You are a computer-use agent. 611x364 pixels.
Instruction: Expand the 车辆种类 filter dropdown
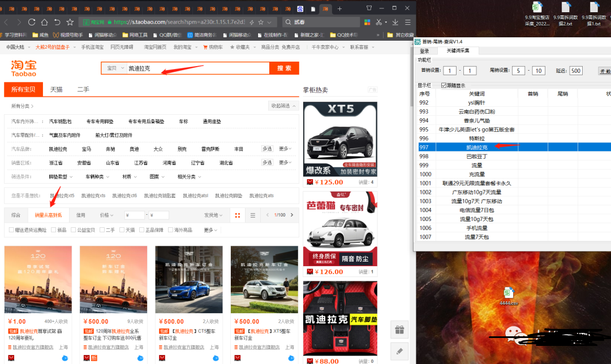tap(97, 177)
